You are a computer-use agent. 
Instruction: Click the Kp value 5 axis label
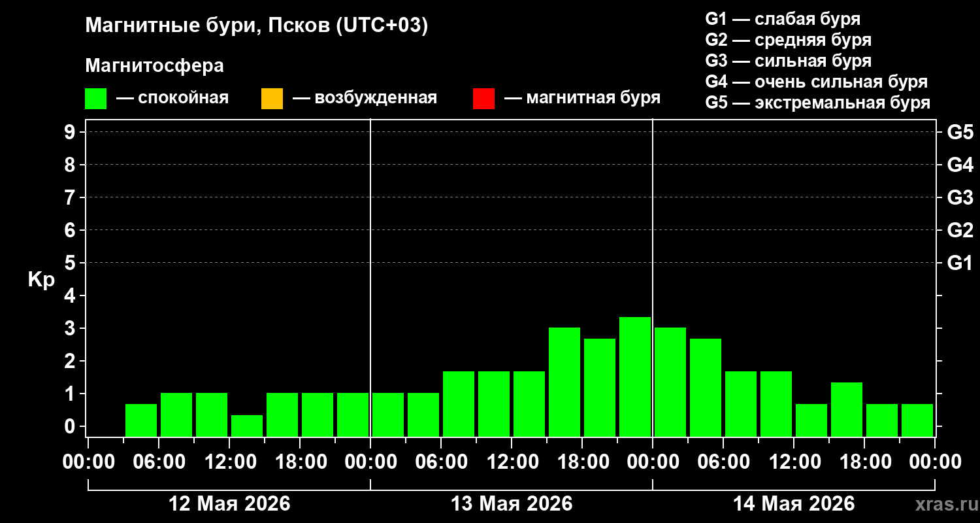point(71,263)
